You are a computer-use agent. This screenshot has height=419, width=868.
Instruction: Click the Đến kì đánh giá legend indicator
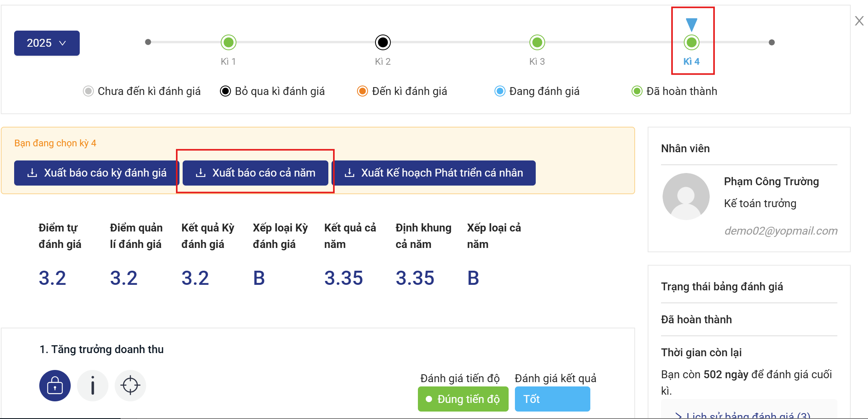coord(362,91)
